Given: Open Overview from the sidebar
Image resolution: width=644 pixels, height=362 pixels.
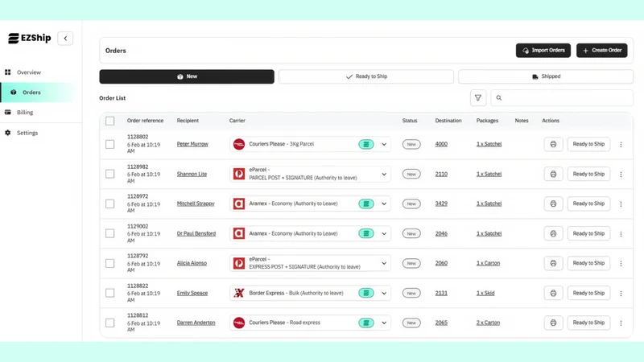Looking at the screenshot, I should click(x=29, y=72).
